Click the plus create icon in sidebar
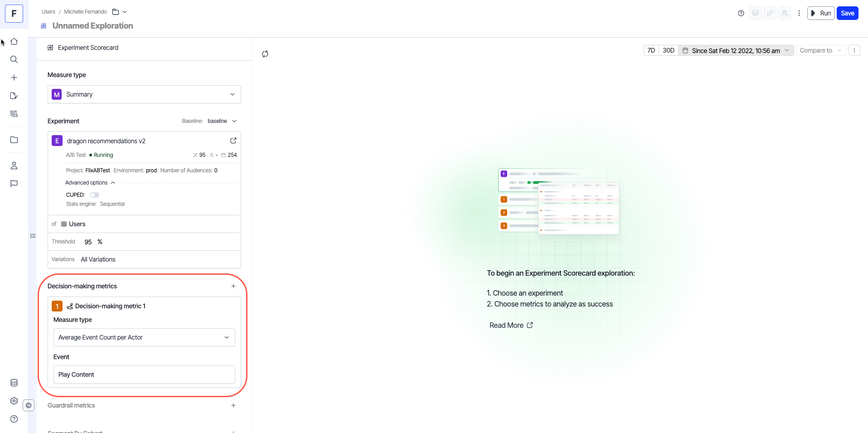 (14, 78)
